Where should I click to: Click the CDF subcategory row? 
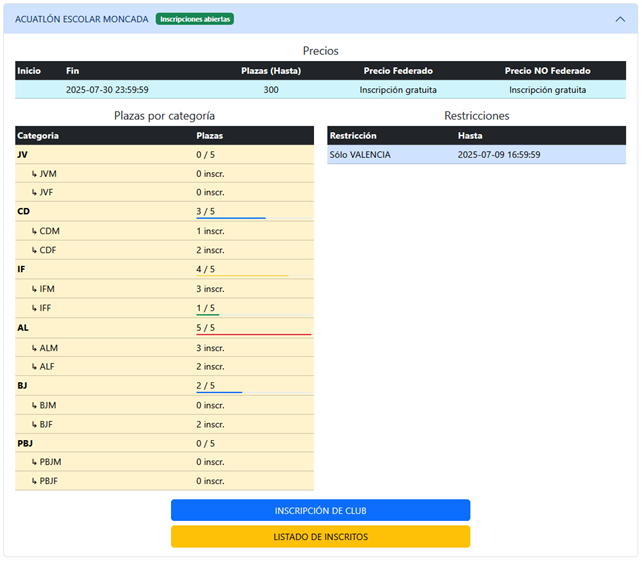click(x=164, y=250)
